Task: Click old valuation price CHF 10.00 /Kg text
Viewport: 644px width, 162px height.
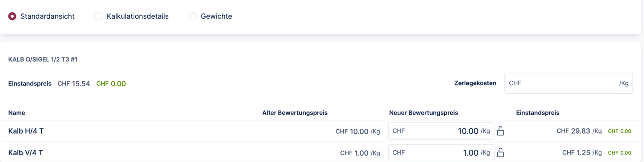Action: (x=357, y=132)
